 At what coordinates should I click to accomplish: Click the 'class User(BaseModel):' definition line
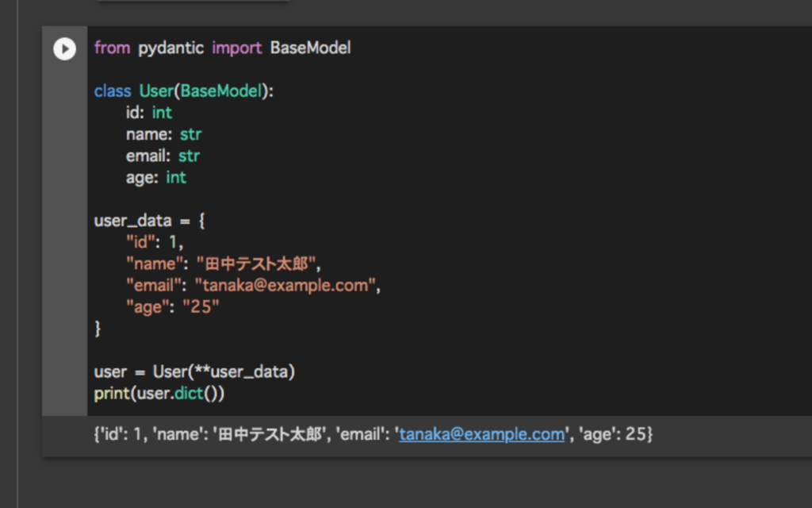coord(184,91)
